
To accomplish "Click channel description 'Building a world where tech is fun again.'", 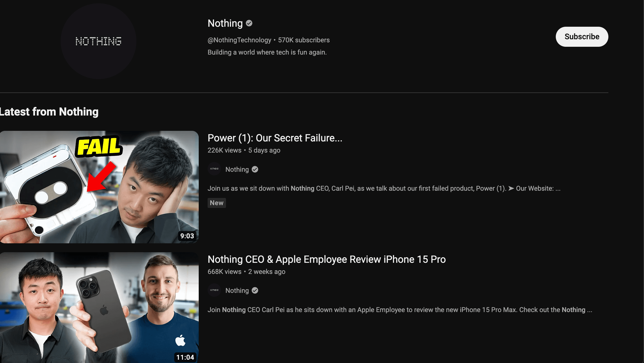I will coord(267,52).
